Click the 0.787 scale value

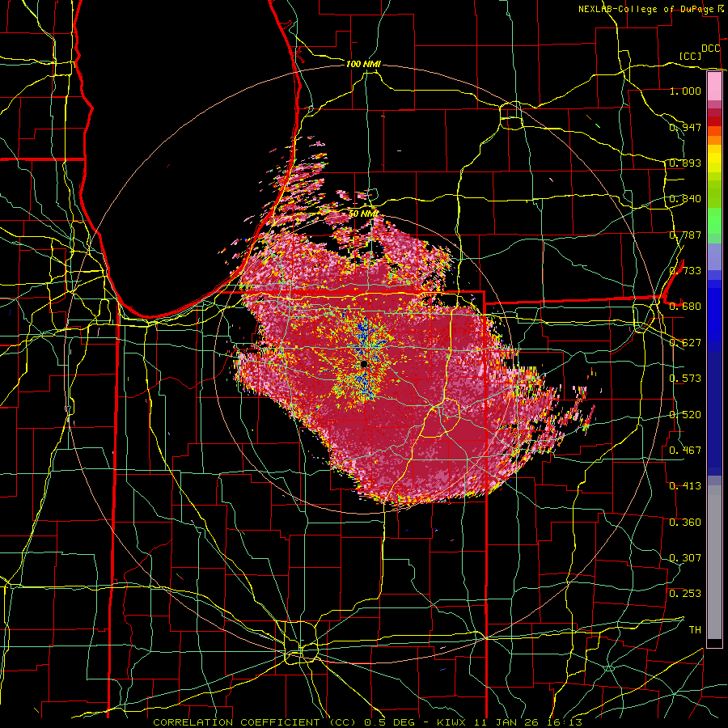pos(685,235)
